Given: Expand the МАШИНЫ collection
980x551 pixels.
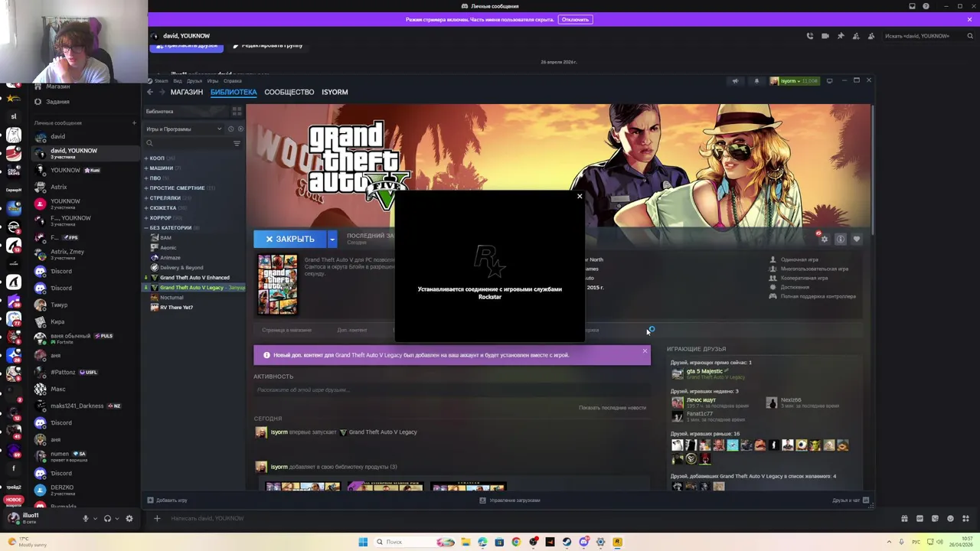Looking at the screenshot, I should (146, 168).
